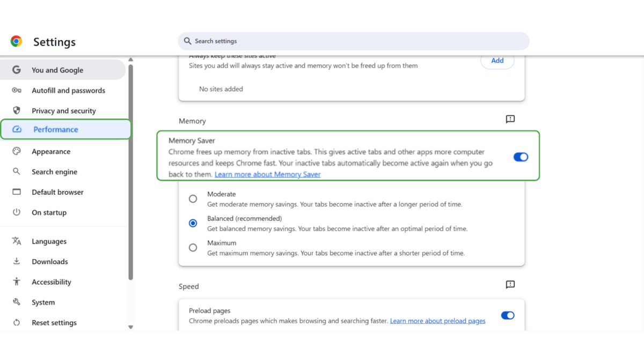
Task: Click the shield icon for Privacy and security
Action: (17, 110)
